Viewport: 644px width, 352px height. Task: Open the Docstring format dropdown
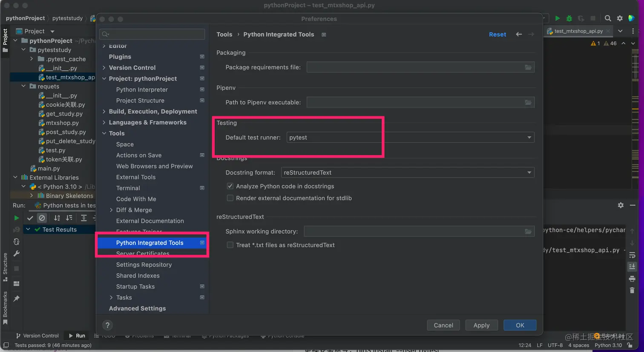pyautogui.click(x=407, y=173)
